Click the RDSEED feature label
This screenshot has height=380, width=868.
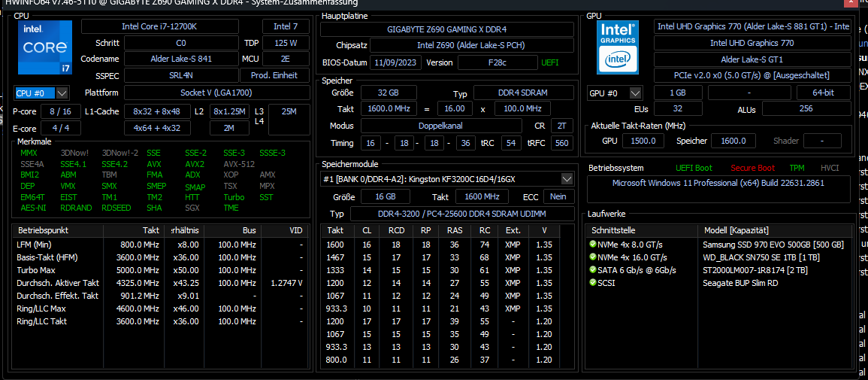click(115, 208)
